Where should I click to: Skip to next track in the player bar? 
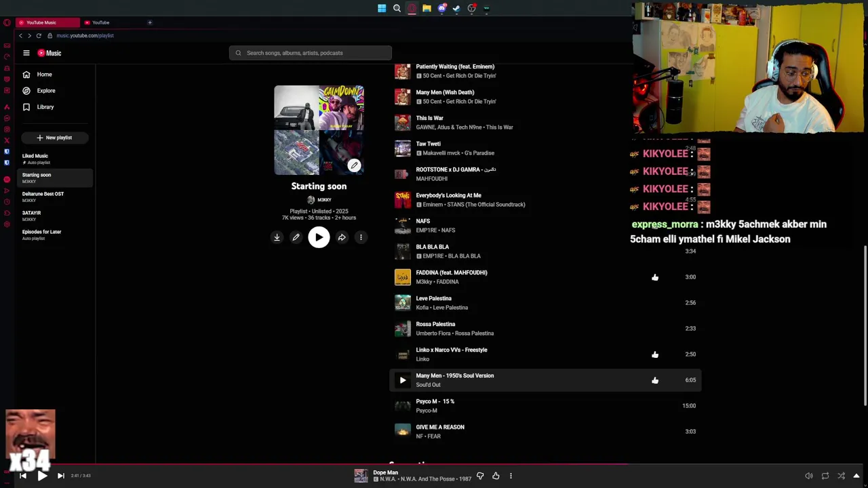pyautogui.click(x=60, y=476)
